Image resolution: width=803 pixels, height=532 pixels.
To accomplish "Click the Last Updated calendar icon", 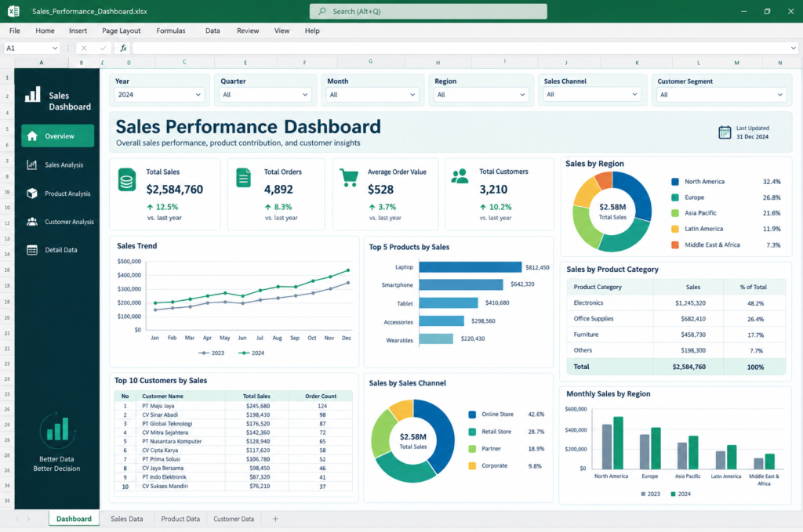I will click(x=725, y=132).
